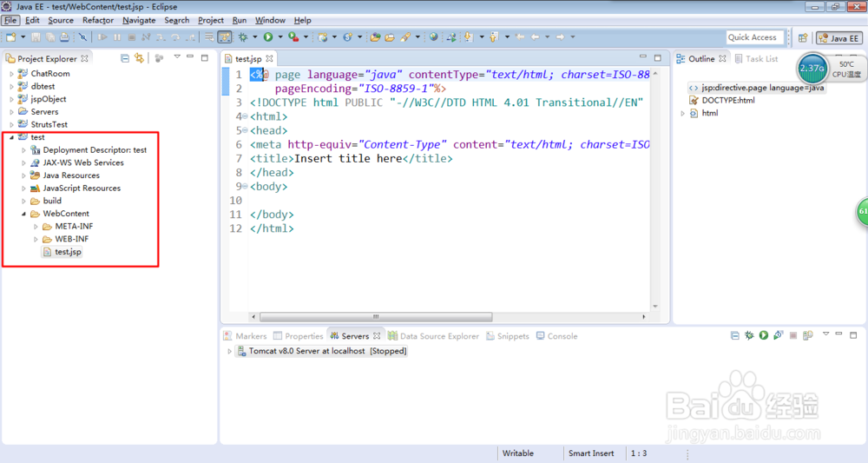Viewport: 868px width, 463px height.
Task: Open dropdown next to the Debug icon
Action: [254, 37]
